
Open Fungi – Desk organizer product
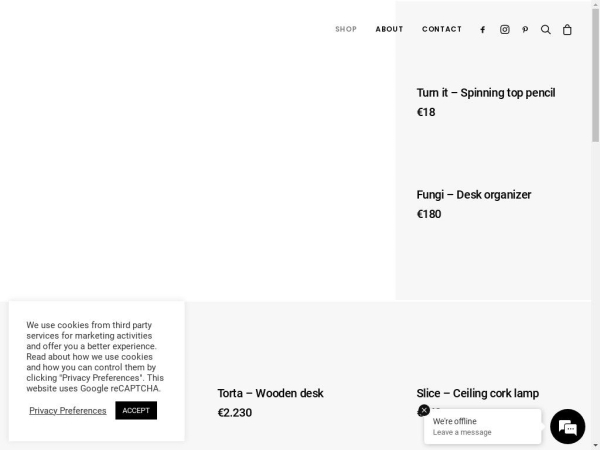pyautogui.click(x=474, y=194)
